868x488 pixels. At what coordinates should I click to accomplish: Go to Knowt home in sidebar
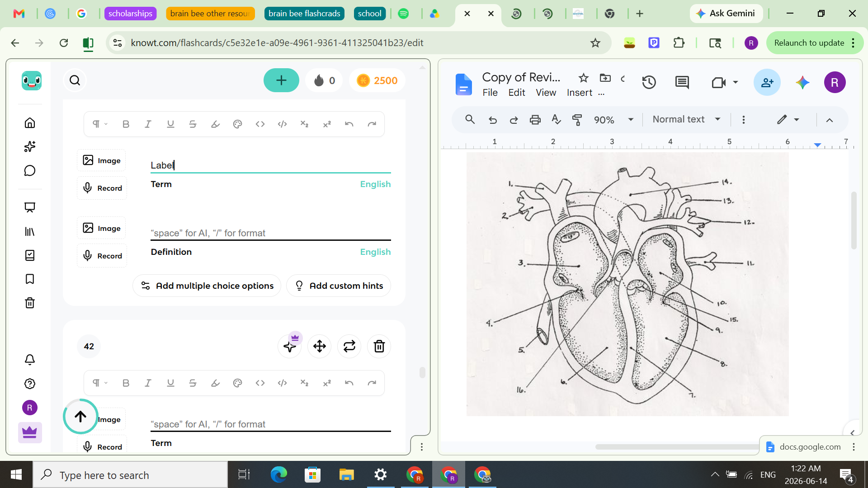click(x=30, y=123)
